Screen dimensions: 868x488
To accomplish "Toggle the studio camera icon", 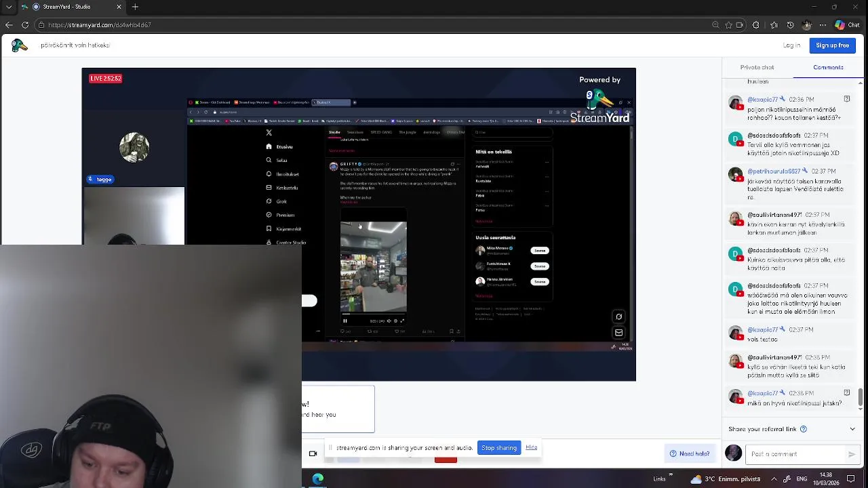I will [313, 453].
